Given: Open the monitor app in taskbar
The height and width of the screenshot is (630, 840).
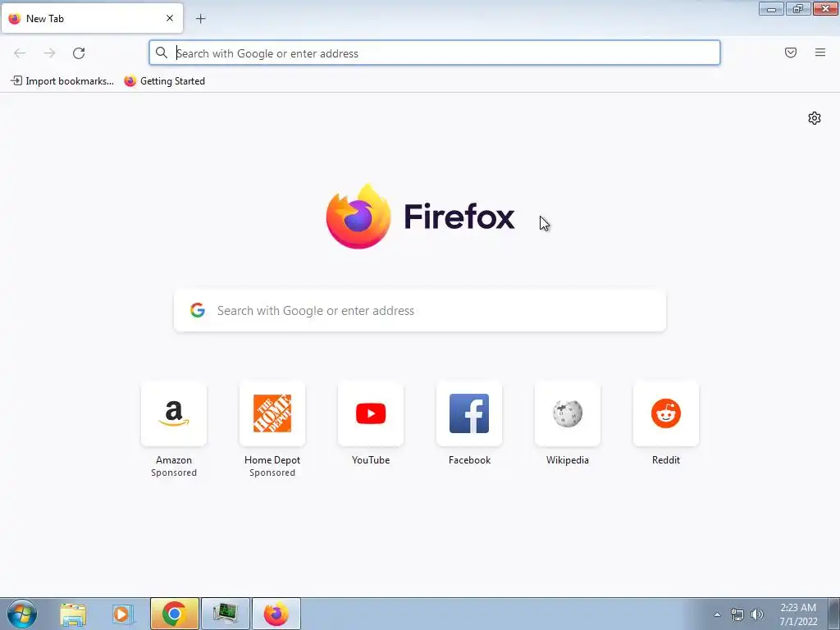Looking at the screenshot, I should pyautogui.click(x=225, y=614).
